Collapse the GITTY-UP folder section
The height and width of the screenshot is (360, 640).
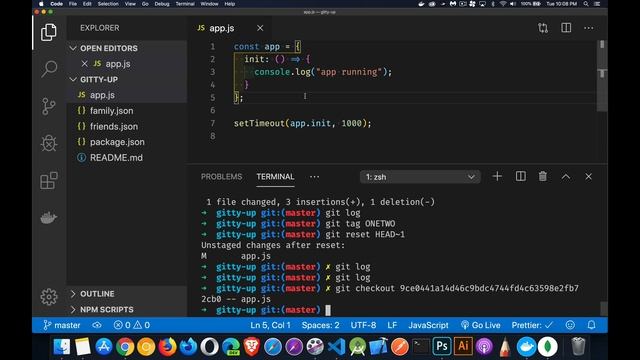coord(127,79)
